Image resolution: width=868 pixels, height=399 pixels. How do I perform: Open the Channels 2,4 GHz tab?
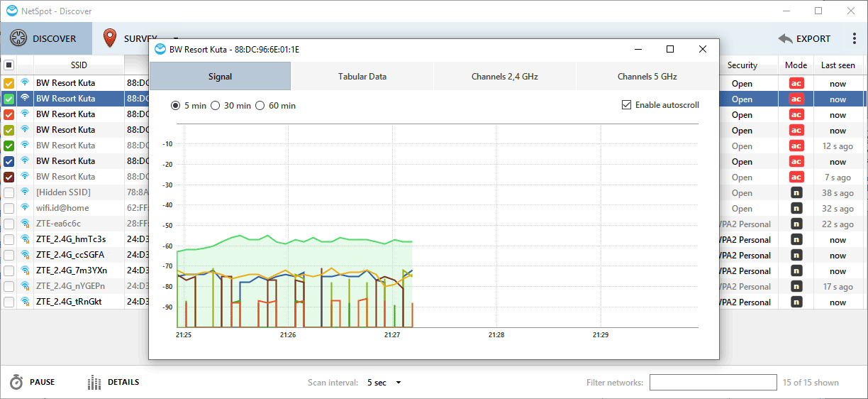pyautogui.click(x=505, y=76)
